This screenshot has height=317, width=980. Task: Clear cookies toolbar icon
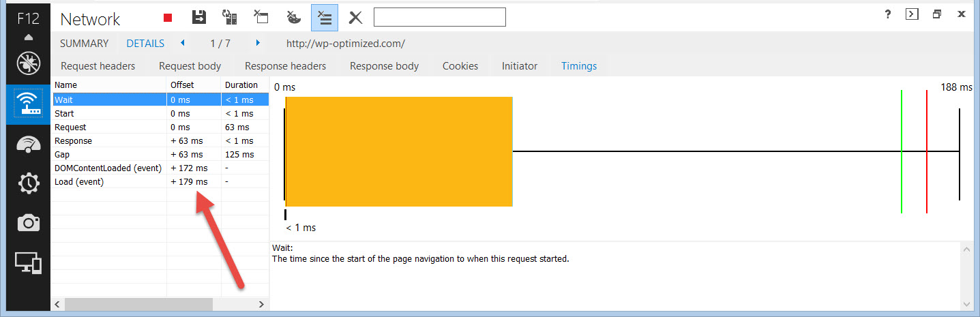point(293,18)
